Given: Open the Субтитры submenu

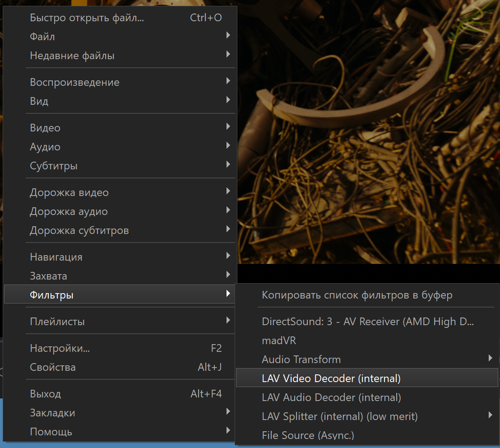Looking at the screenshot, I should coord(54,166).
